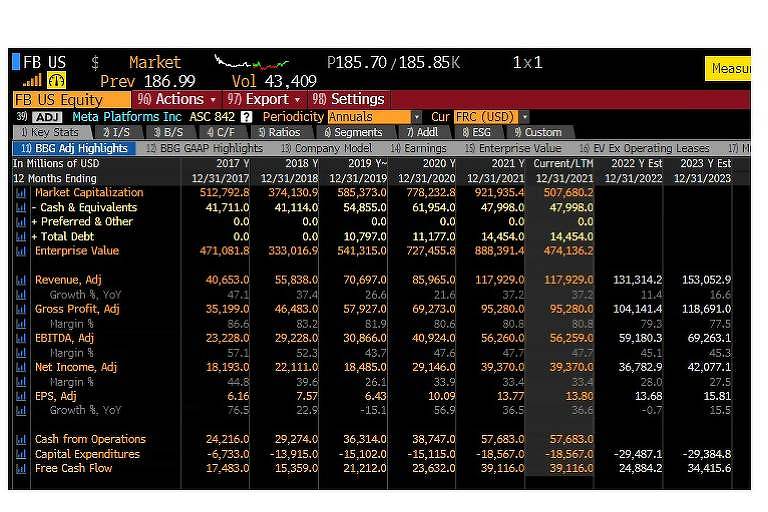Screen dimensions: 768x512
Task: Click the Meta Platforms Inc company name
Action: pyautogui.click(x=127, y=117)
